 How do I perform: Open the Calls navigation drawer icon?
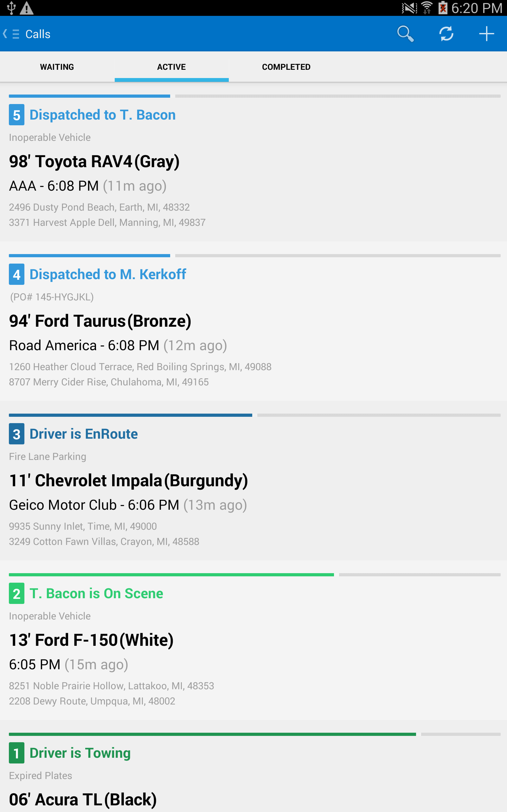point(16,34)
